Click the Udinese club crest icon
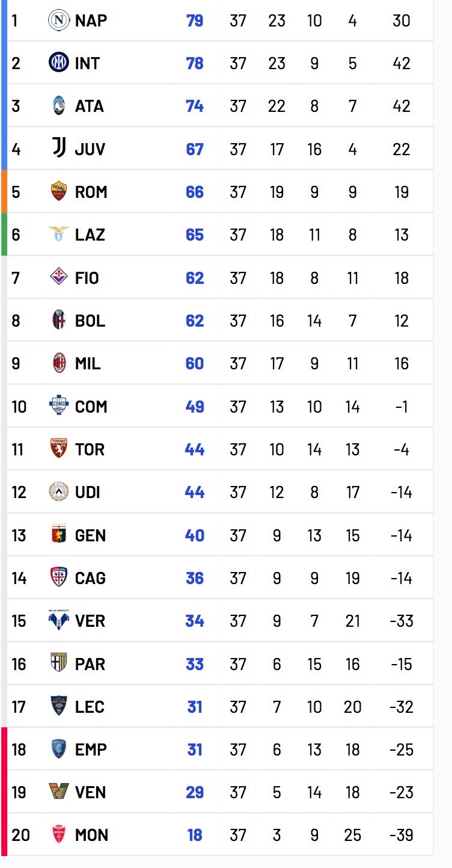452x868 pixels. pyautogui.click(x=59, y=492)
